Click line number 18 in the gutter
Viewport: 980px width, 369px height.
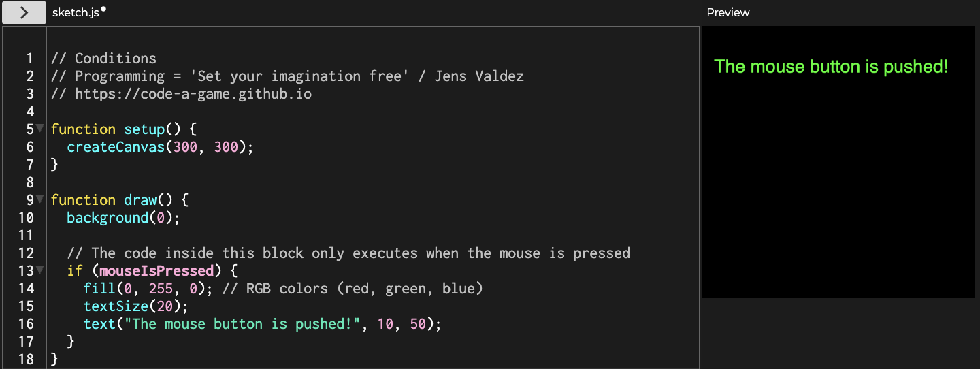(27, 359)
